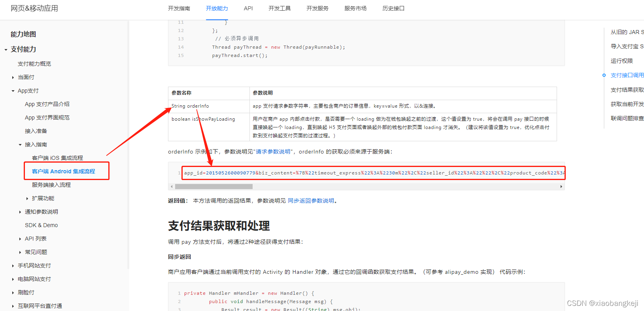Open 接入准备 in sidebar
Screen dimensions: 644x311
pos(36,131)
